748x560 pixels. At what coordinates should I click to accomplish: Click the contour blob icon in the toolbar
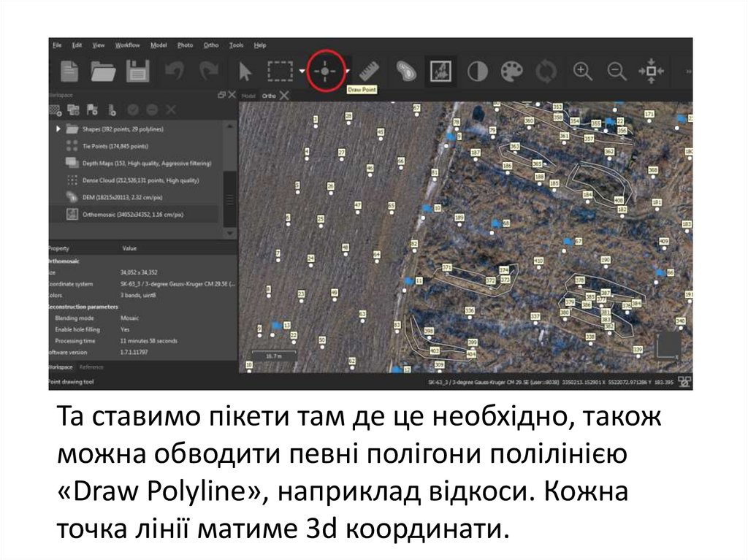406,71
